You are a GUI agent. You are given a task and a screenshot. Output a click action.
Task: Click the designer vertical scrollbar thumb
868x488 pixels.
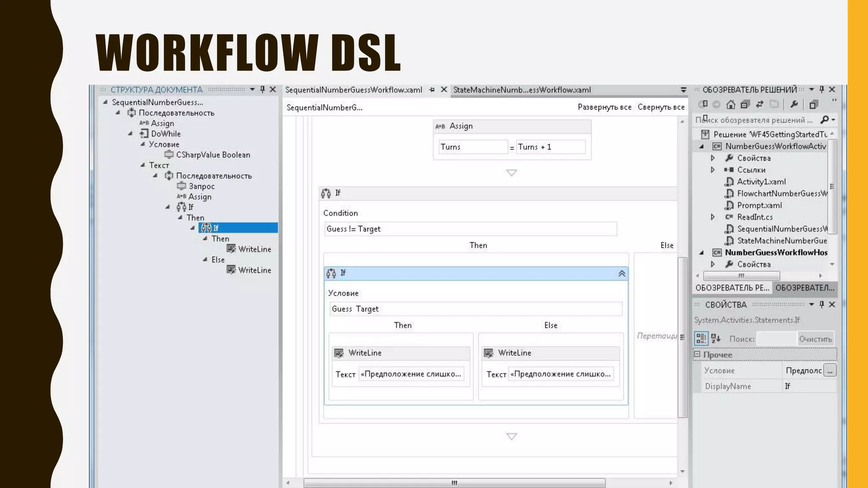(x=682, y=338)
